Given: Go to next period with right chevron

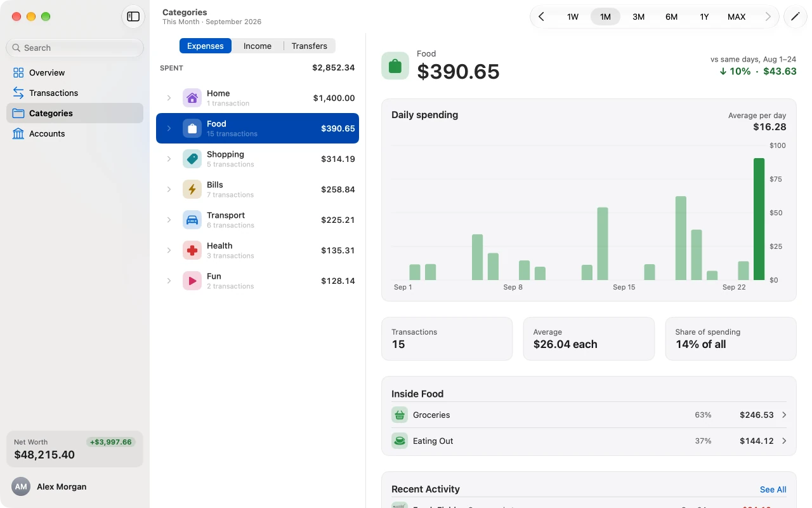Looking at the screenshot, I should [x=768, y=17].
